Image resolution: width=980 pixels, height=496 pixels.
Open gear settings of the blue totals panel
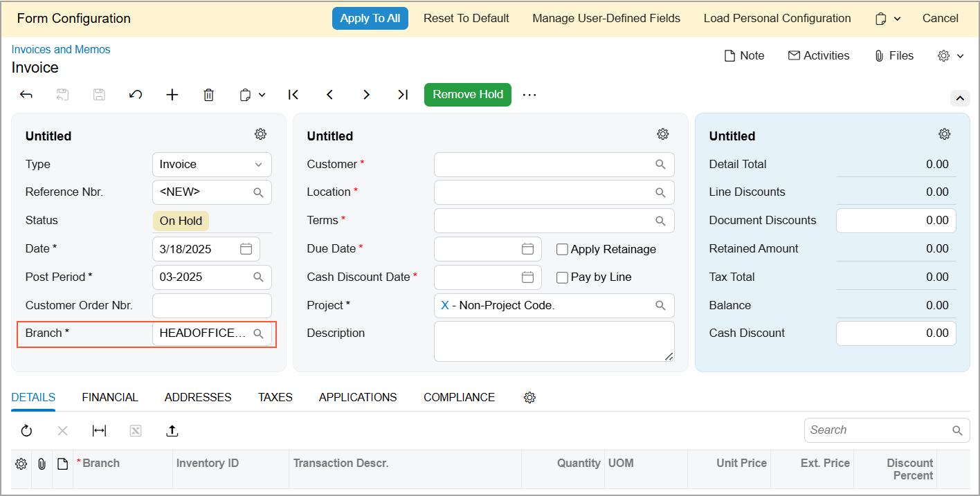944,134
